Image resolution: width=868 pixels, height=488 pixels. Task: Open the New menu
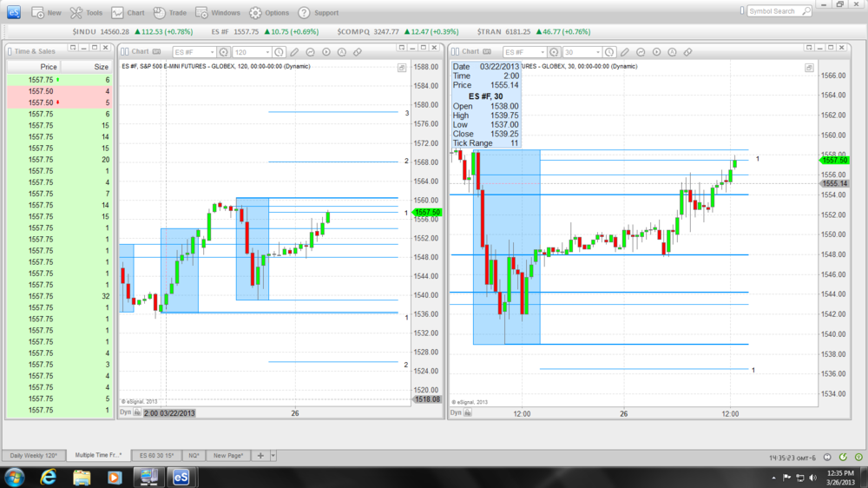47,13
